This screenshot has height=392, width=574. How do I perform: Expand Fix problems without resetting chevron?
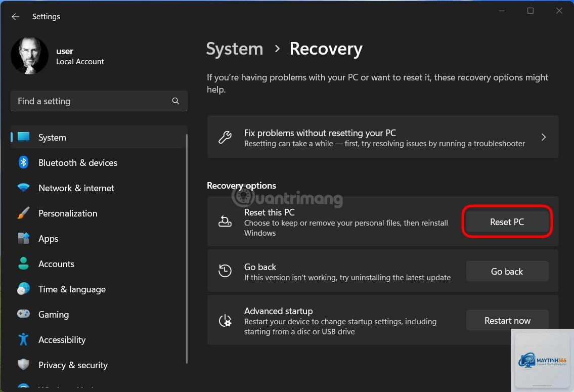pyautogui.click(x=544, y=137)
